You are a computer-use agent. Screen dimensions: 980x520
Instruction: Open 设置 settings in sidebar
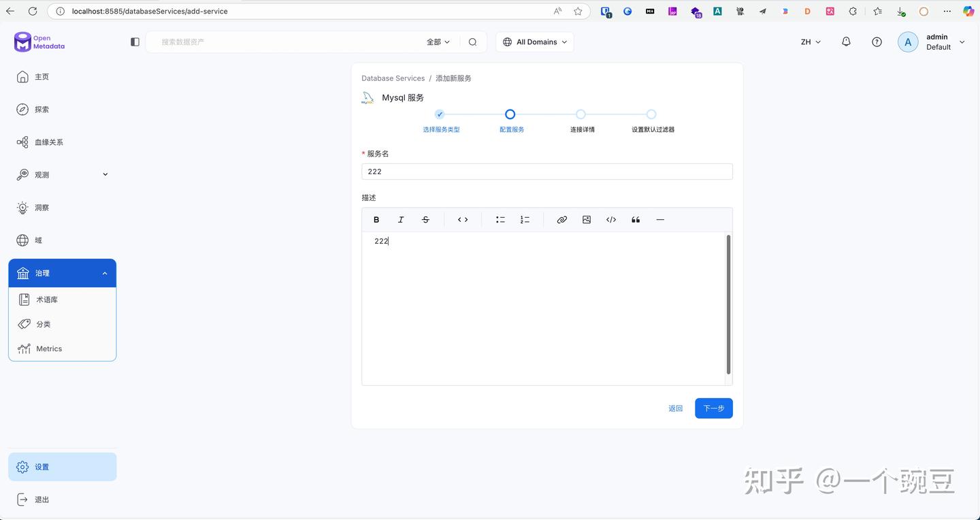(x=63, y=467)
